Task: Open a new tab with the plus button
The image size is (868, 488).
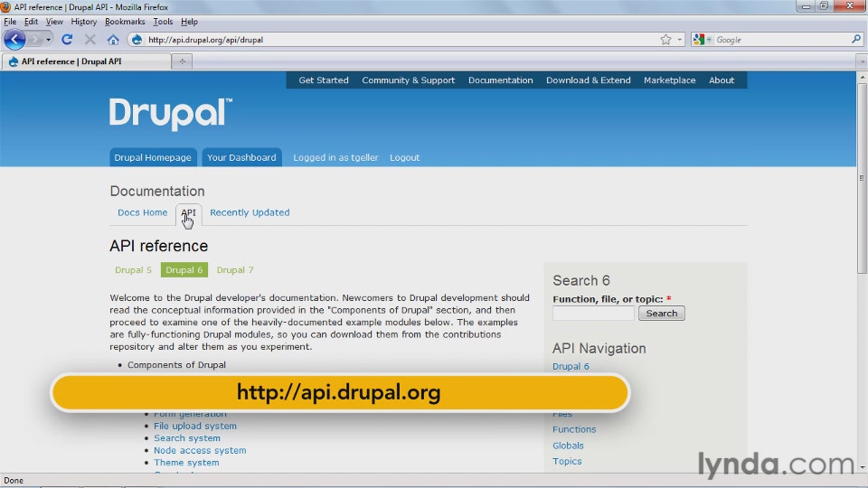Action: pos(182,61)
